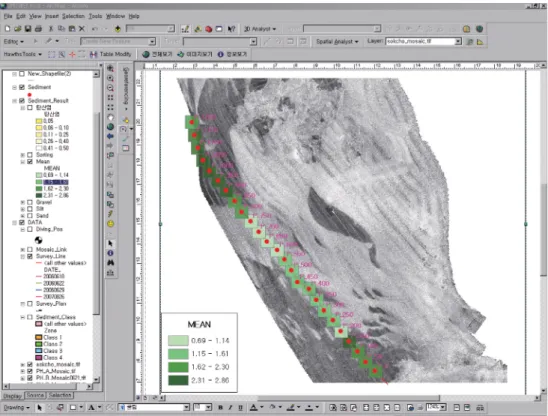Open the 3D Analyst dropdown

[x=260, y=29]
